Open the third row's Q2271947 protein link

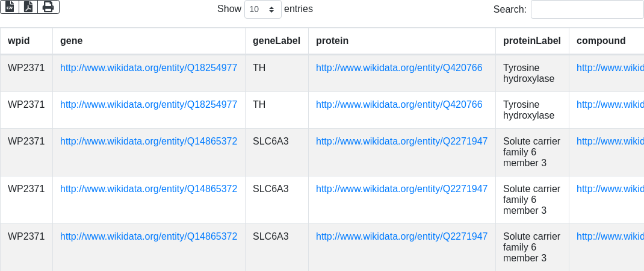(x=401, y=142)
